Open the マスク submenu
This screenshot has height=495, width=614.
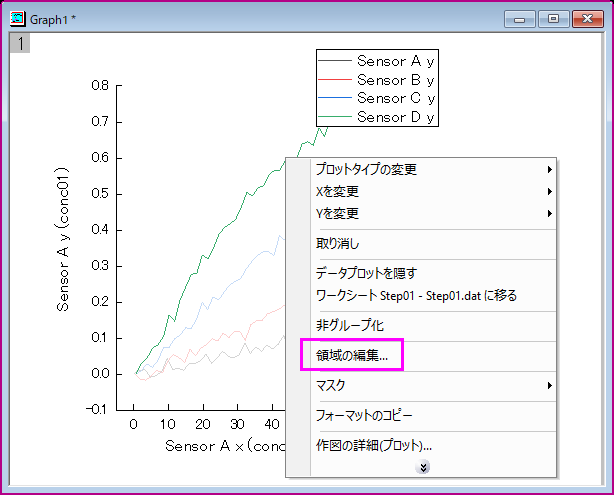tap(421, 385)
